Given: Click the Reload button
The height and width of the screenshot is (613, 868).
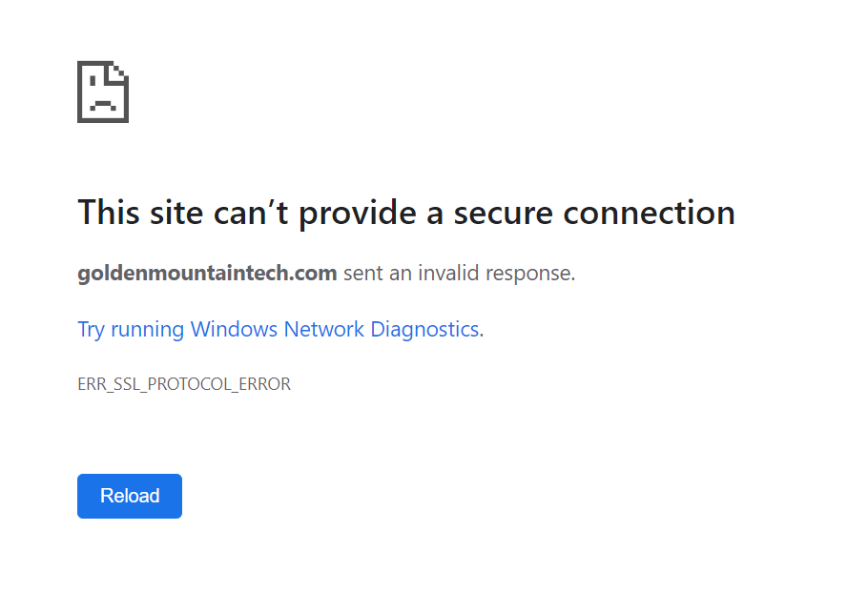Looking at the screenshot, I should click(130, 496).
